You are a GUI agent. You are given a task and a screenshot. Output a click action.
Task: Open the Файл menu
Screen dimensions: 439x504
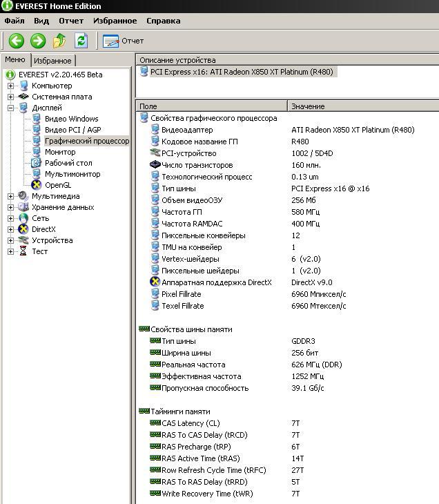[x=14, y=21]
